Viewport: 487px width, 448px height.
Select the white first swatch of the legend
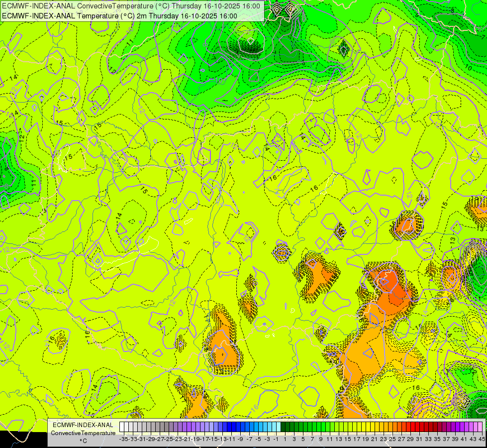point(122,427)
